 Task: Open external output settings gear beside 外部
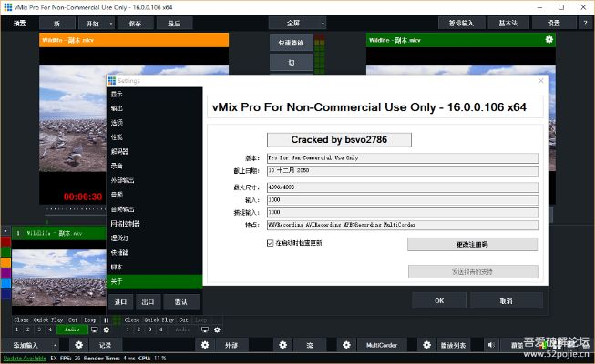pos(205,345)
